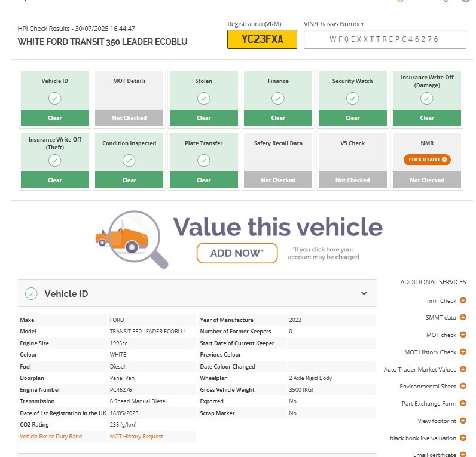Click CLICK TO ADD button on NMR tile
Screen dimensions: 476x457
coord(427,160)
